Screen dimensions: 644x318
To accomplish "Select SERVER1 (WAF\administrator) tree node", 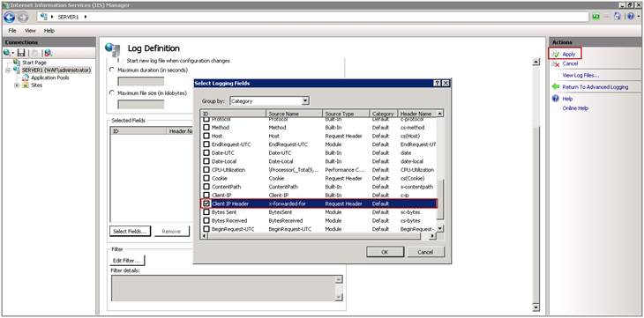I will tap(56, 70).
